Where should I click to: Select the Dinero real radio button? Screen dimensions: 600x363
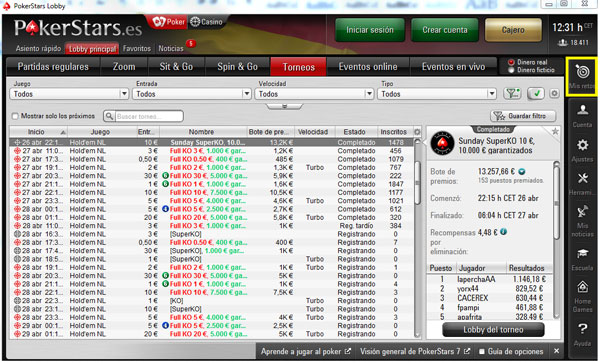coord(511,62)
